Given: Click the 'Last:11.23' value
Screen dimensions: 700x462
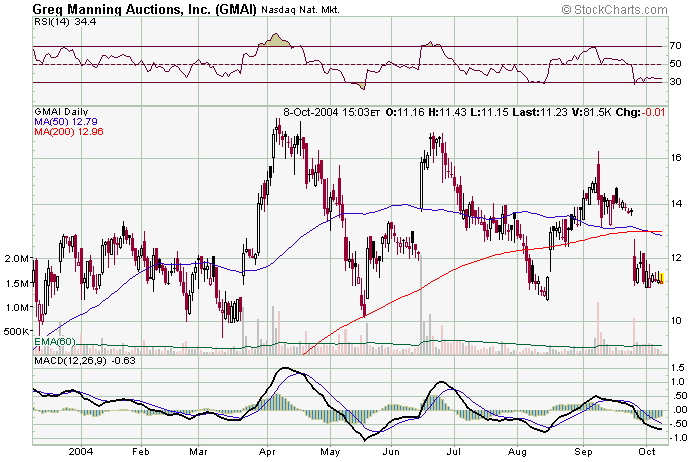Looking at the screenshot, I should point(540,112).
